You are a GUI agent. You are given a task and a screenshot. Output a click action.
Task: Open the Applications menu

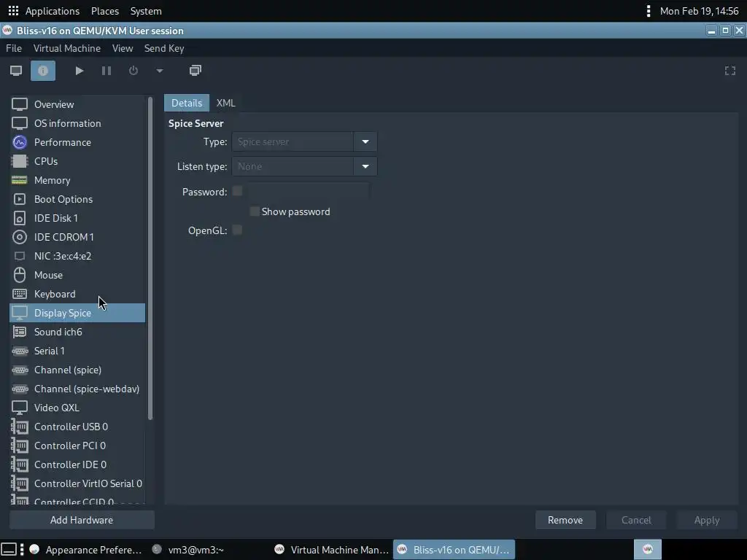52,11
